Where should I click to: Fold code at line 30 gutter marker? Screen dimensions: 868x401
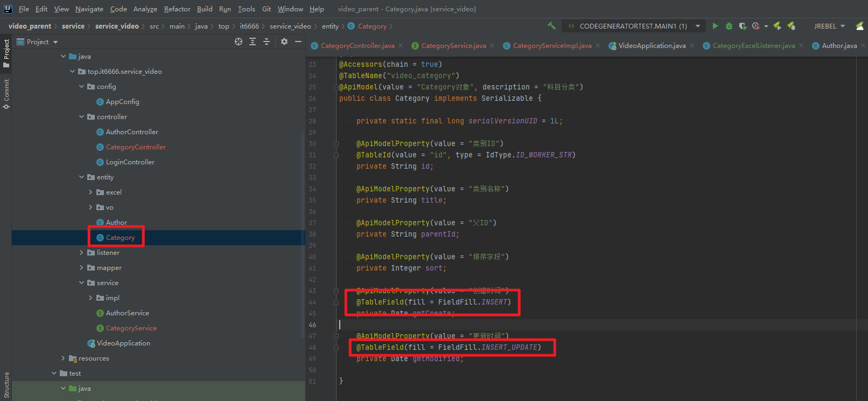click(336, 144)
